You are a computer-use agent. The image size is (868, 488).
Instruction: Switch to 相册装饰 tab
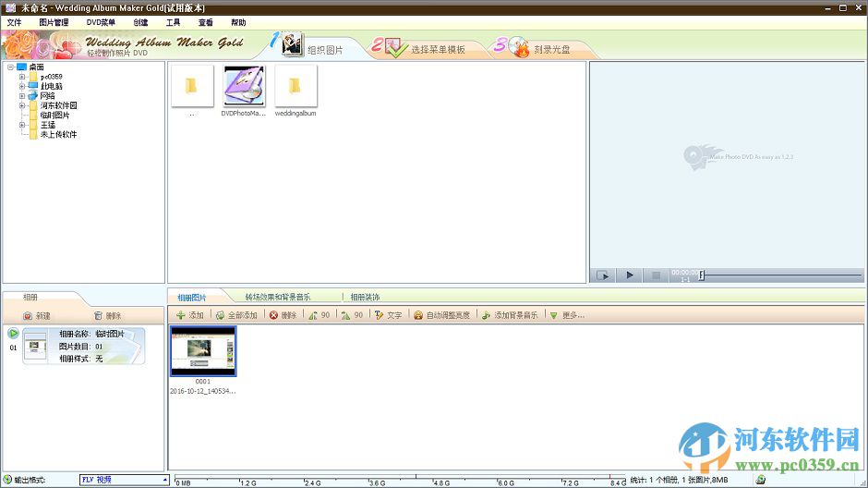click(x=365, y=298)
